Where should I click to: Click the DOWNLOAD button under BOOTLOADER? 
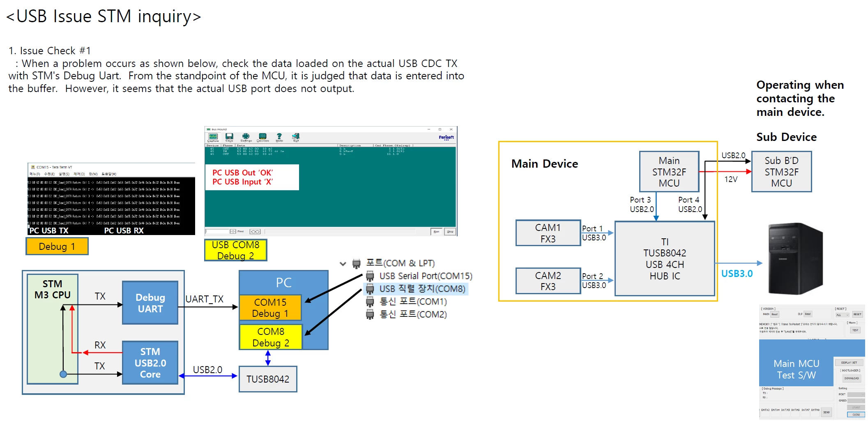click(x=851, y=378)
